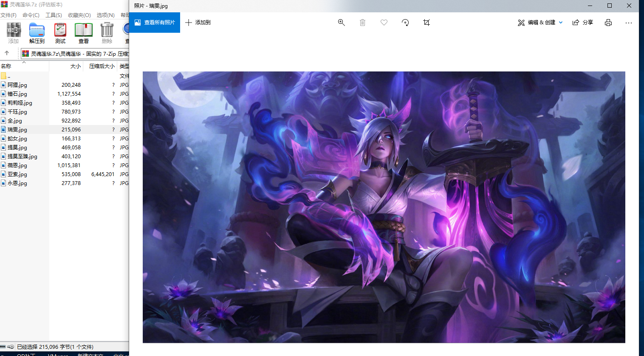Select the file 亚索.jpg in the list
The image size is (644, 356).
point(17,174)
